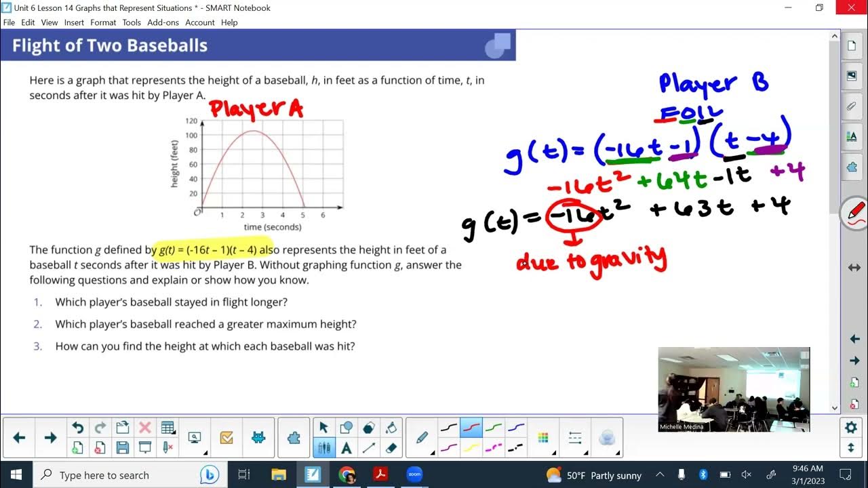Pick the red pen style
Screen dimensions: 868x488
pyautogui.click(x=471, y=428)
